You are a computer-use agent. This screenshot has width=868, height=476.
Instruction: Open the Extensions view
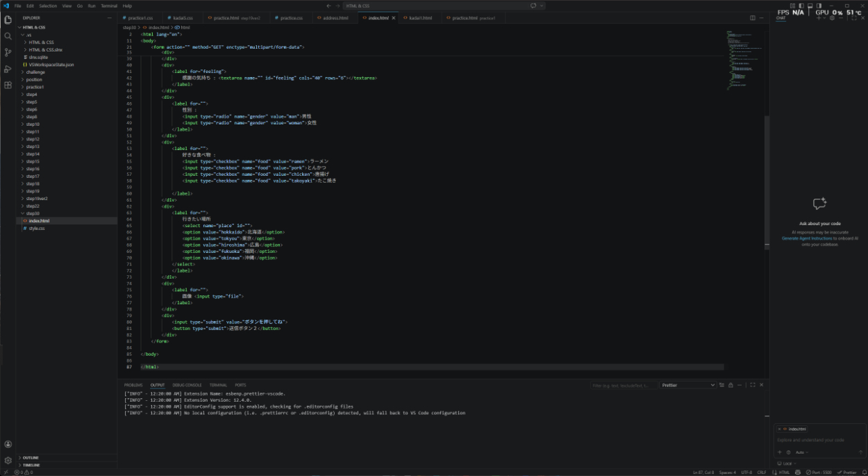click(8, 85)
